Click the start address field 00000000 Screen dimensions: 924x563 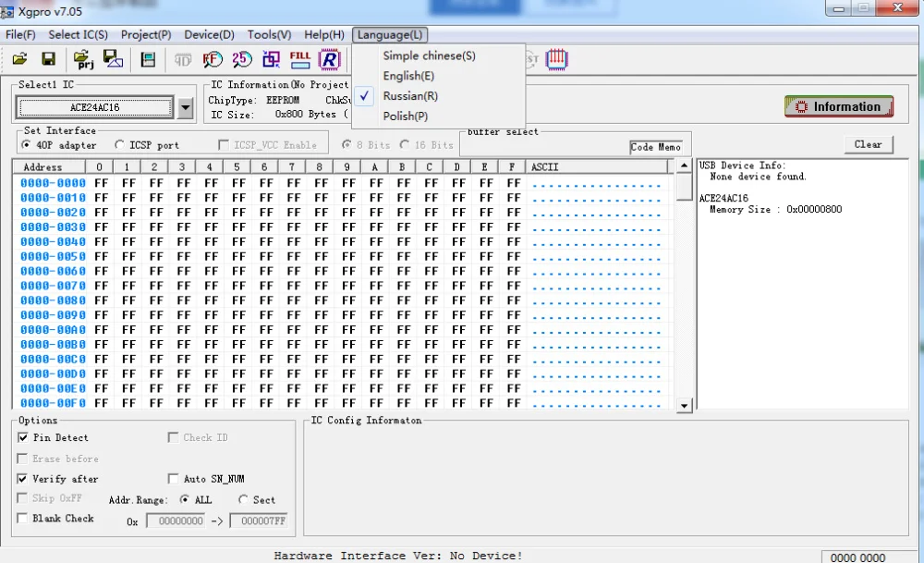pos(176,520)
